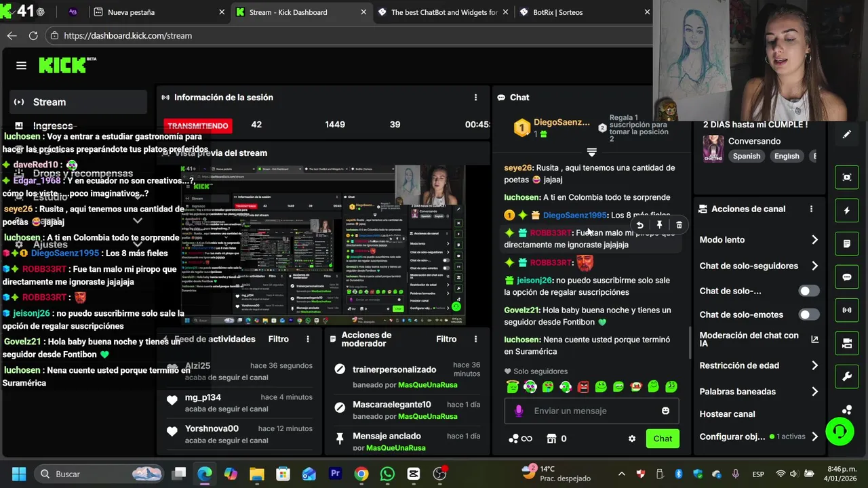Open WhatsApp from taskbar
Image resolution: width=868 pixels, height=488 pixels.
tap(387, 474)
